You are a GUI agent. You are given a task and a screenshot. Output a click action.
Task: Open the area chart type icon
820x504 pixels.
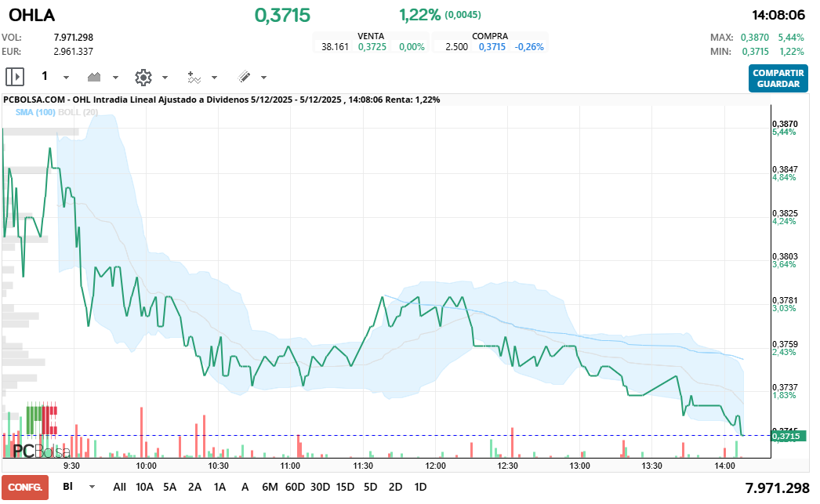pos(94,77)
